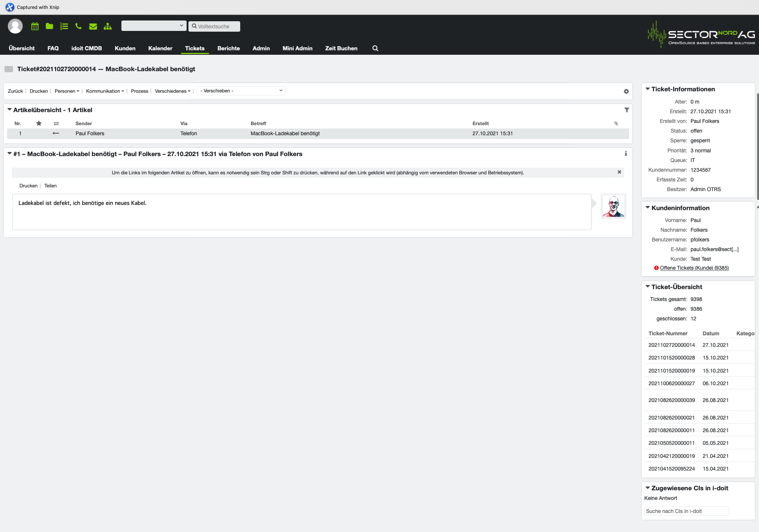Screen dimensions: 759x532
Task: Open the empty dropdown next to search
Action: point(154,26)
